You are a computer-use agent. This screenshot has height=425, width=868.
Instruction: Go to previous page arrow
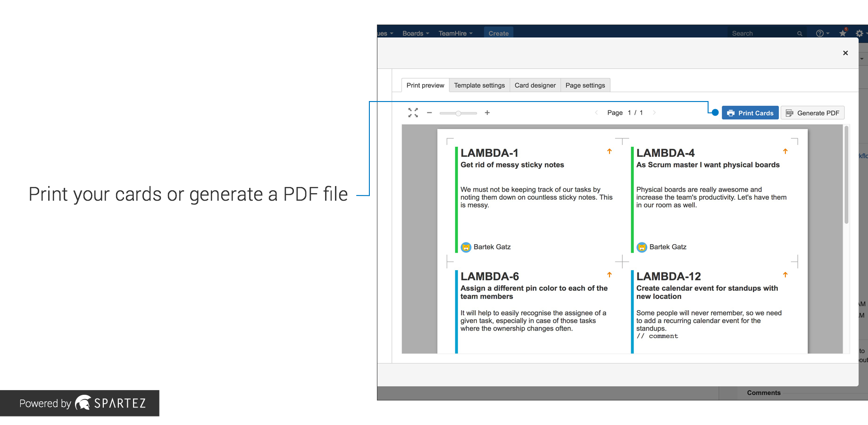click(x=596, y=112)
